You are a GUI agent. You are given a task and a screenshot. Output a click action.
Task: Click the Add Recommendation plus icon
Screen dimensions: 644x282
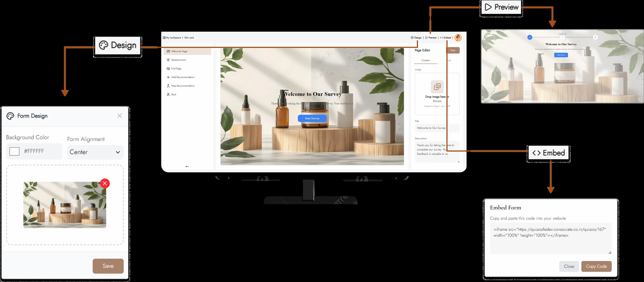click(168, 77)
